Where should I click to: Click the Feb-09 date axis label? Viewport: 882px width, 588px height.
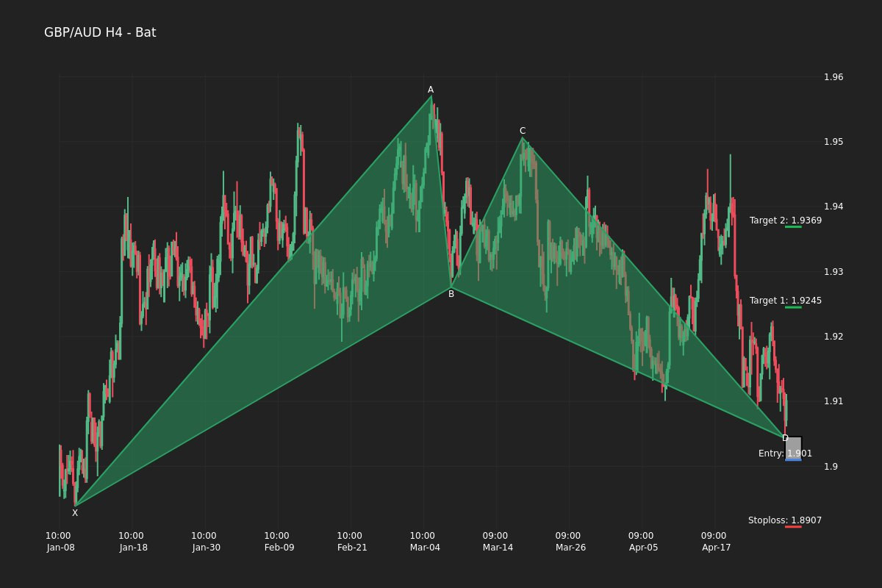[x=279, y=548]
